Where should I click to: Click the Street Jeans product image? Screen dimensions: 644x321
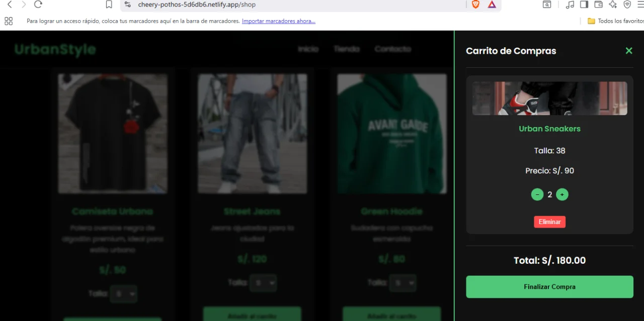coord(252,134)
